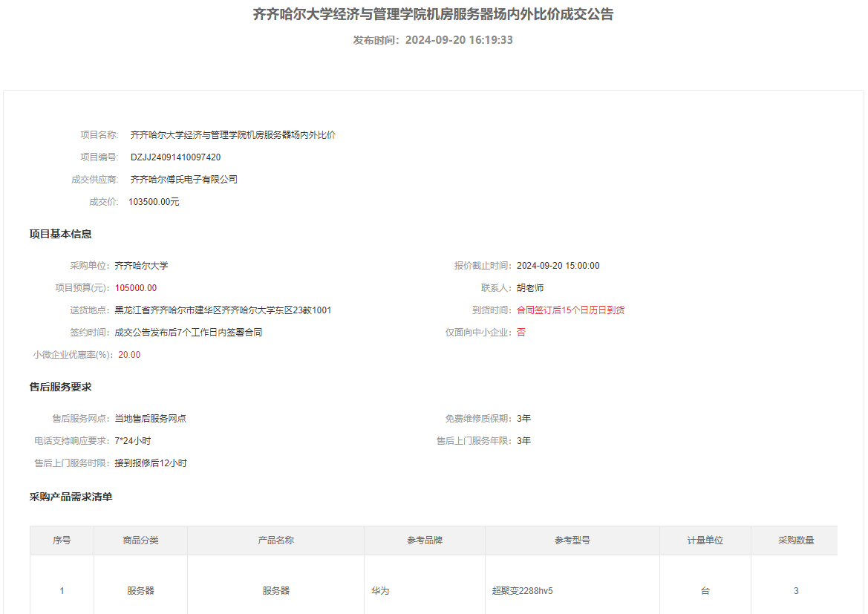
Task: Click the quote deadline 2024-09-20 15:00:00
Action: click(x=558, y=266)
